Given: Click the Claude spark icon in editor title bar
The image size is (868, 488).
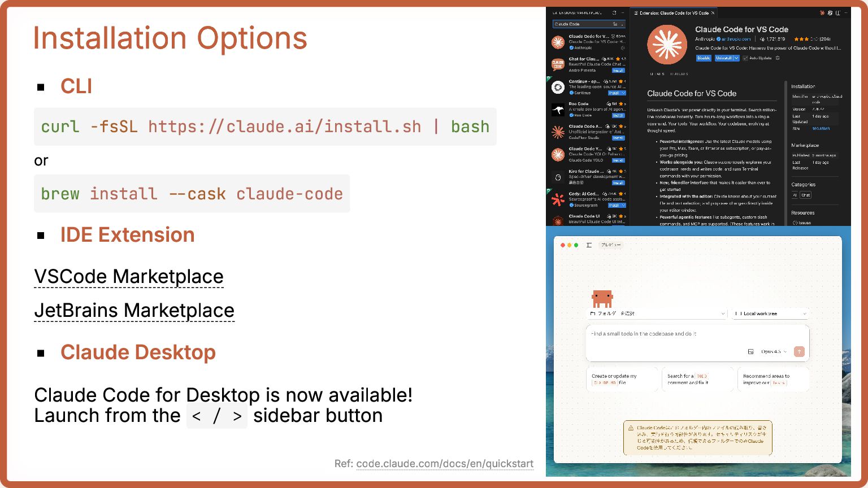Looking at the screenshot, I should tap(822, 12).
